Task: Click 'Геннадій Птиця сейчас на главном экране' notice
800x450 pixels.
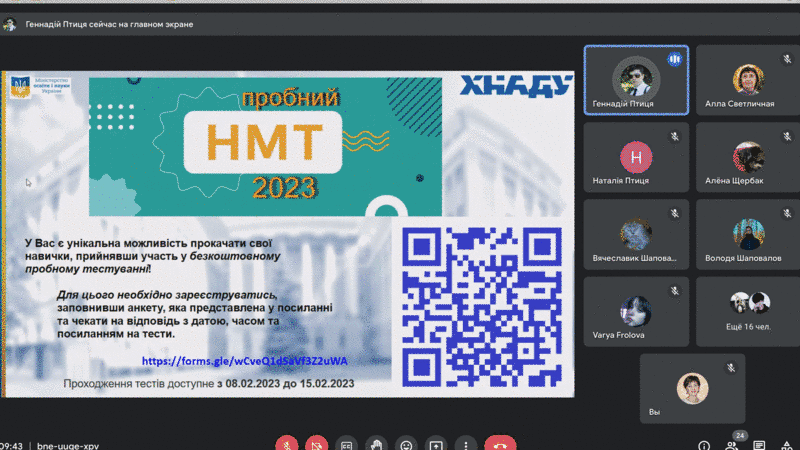Action: point(109,24)
